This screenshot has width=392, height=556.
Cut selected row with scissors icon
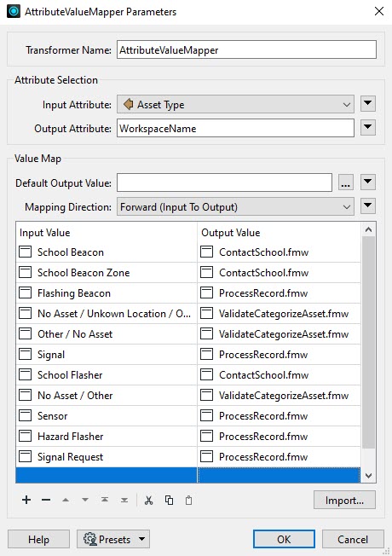[x=149, y=500]
